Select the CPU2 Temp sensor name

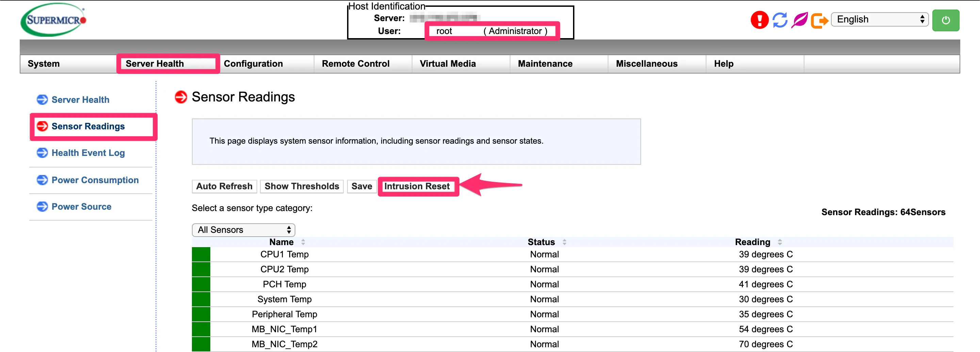click(x=284, y=269)
